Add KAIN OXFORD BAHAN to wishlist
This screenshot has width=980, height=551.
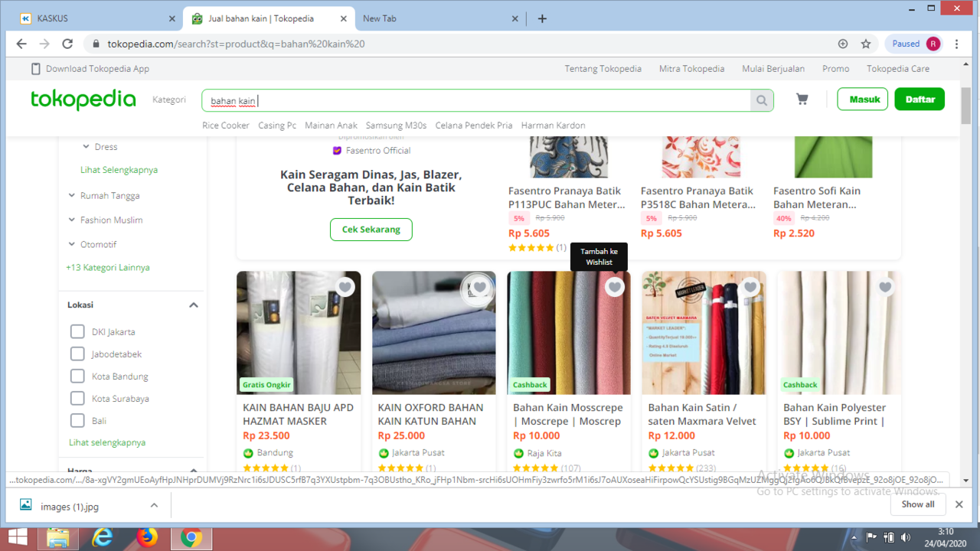[x=480, y=287]
